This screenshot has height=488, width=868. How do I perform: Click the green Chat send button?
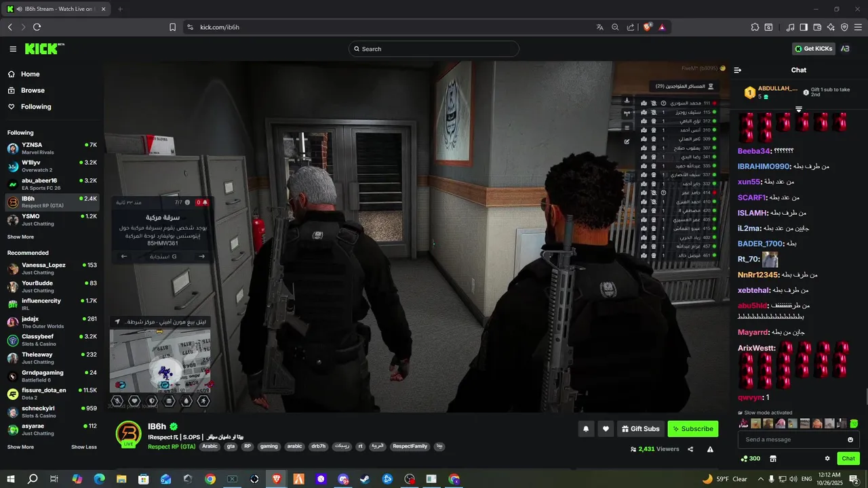[848, 458]
